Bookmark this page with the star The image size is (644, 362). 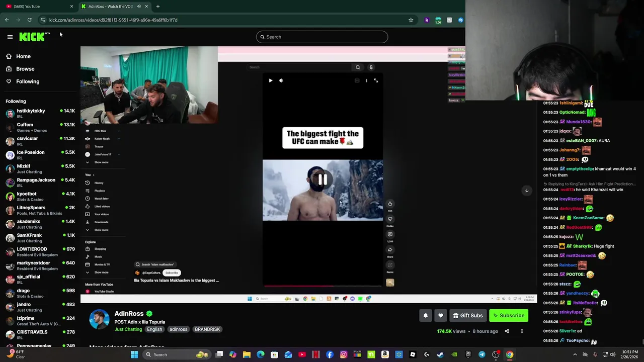click(x=411, y=20)
